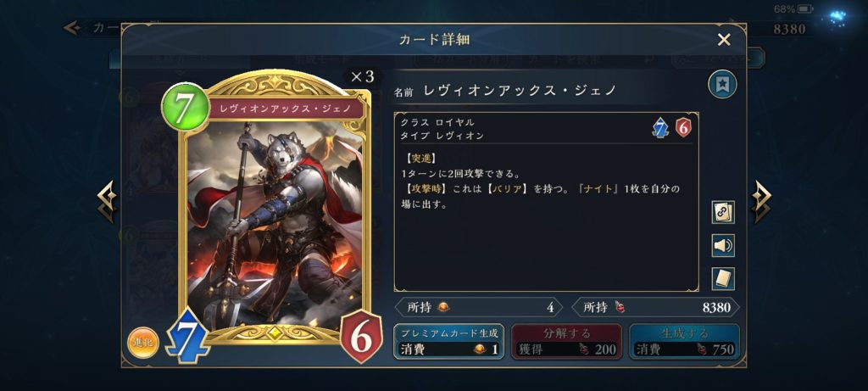Tap the green cost 7 orb

[x=185, y=106]
